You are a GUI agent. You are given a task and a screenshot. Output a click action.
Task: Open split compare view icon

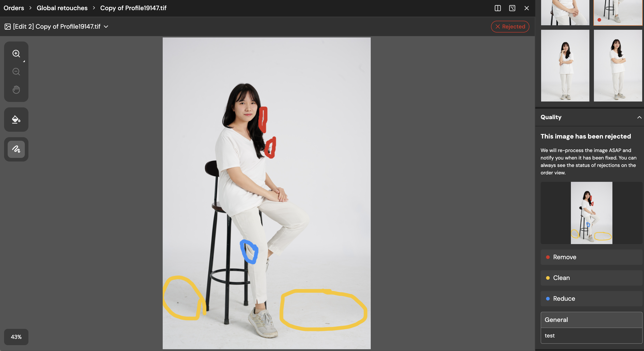(498, 8)
